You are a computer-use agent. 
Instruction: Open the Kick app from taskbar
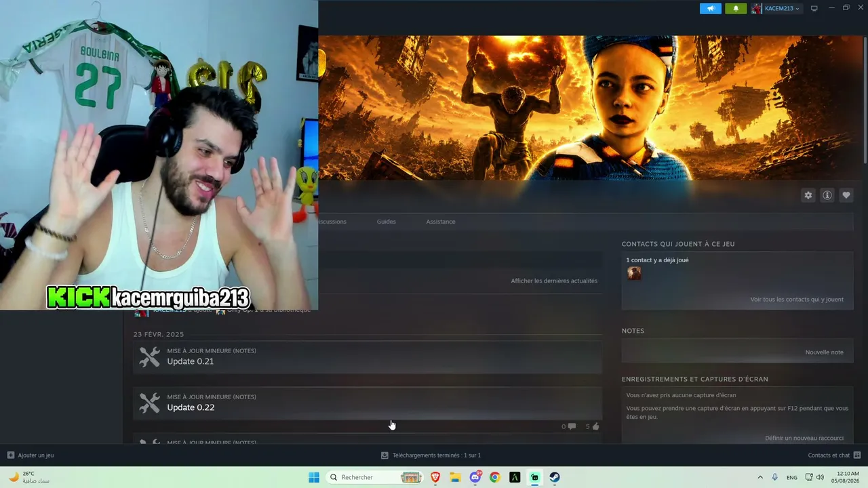535,477
